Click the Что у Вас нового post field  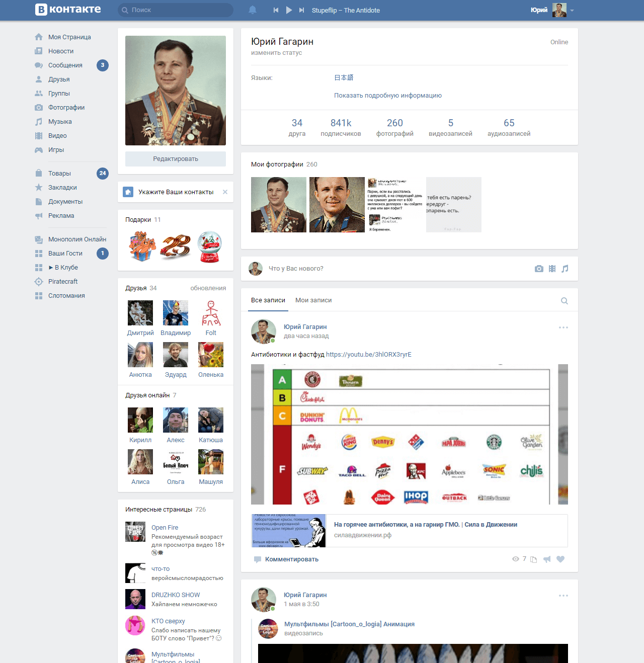pyautogui.click(x=296, y=269)
